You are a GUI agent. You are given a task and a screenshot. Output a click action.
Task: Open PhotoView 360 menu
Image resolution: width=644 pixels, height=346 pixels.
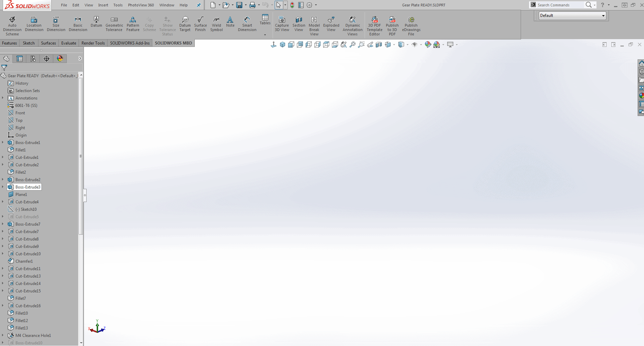click(141, 5)
